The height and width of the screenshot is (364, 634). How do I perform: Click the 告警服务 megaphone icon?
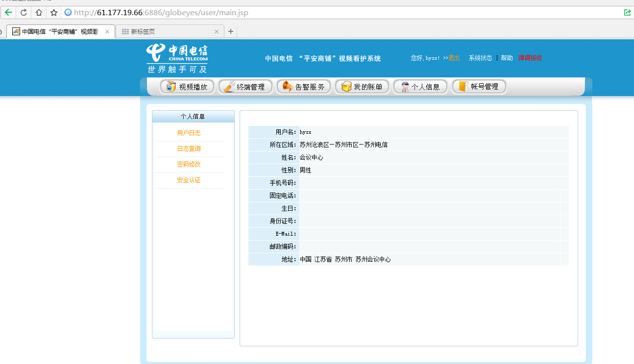[x=288, y=87]
